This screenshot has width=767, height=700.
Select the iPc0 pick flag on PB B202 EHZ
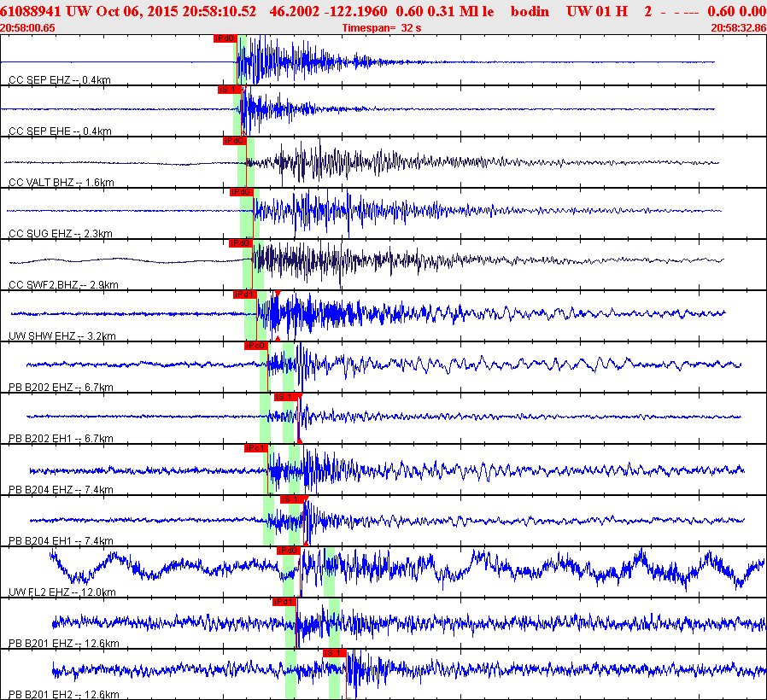coord(255,346)
